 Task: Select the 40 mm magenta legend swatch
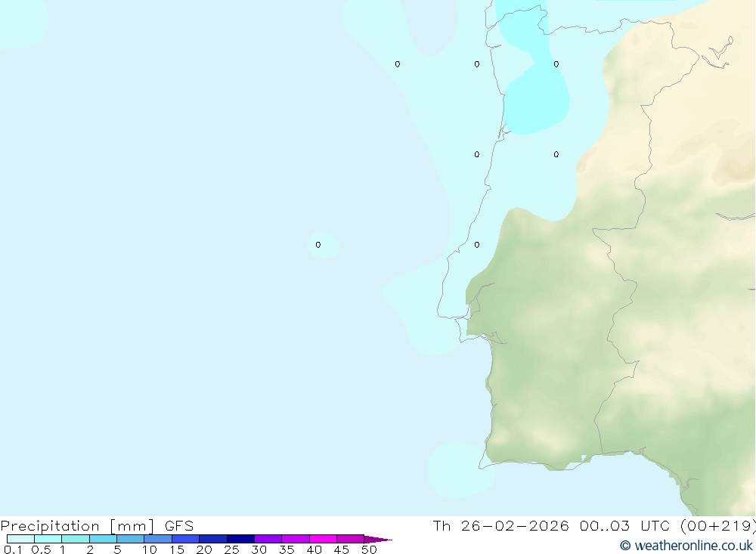(323, 539)
